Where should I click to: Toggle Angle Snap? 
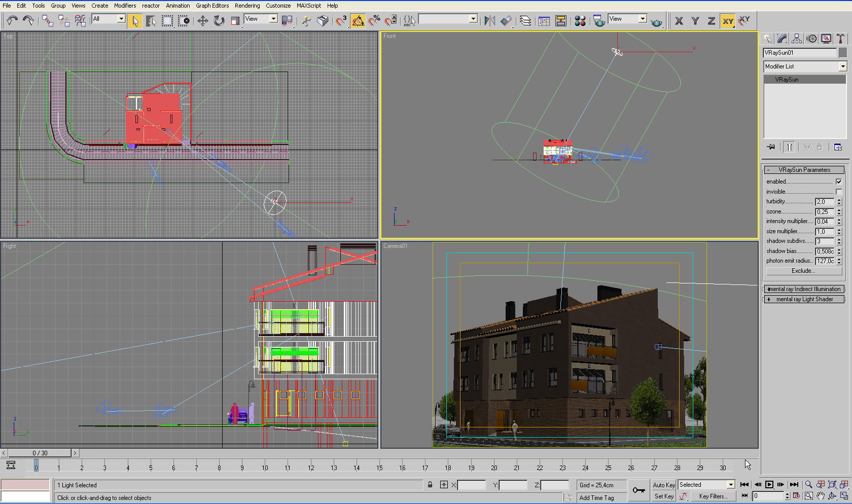358,21
